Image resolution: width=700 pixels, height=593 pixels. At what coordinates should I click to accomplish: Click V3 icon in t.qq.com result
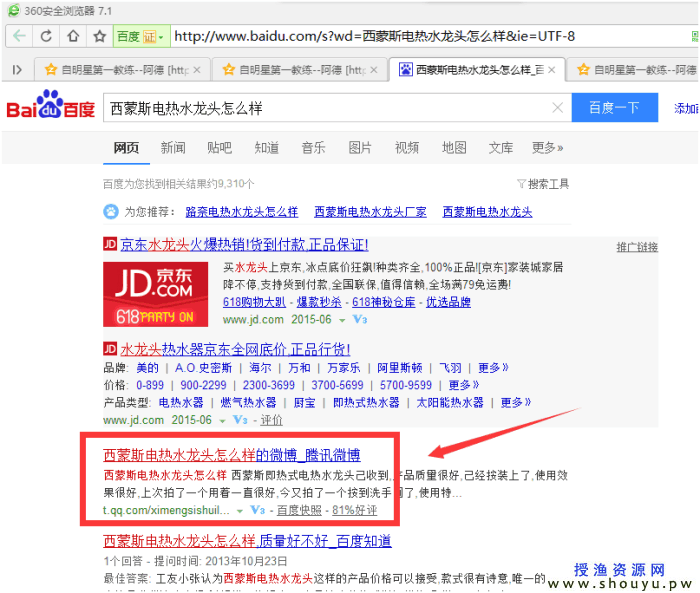[258, 510]
